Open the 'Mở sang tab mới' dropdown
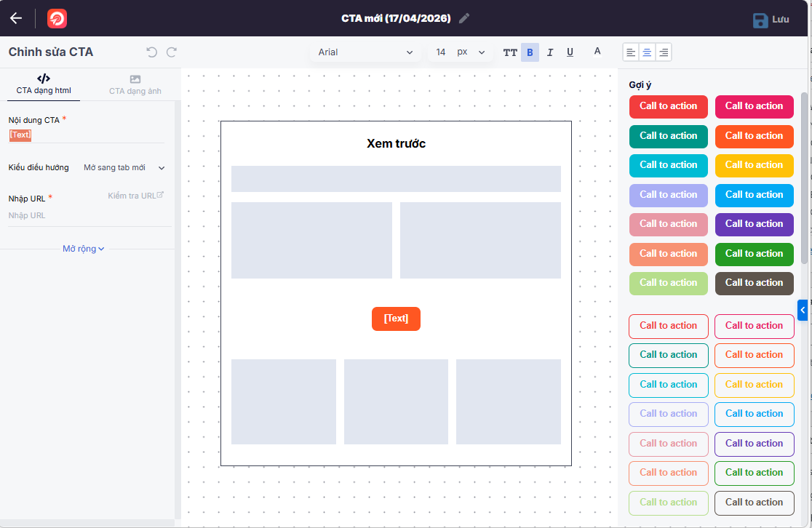The image size is (812, 528). tap(124, 168)
